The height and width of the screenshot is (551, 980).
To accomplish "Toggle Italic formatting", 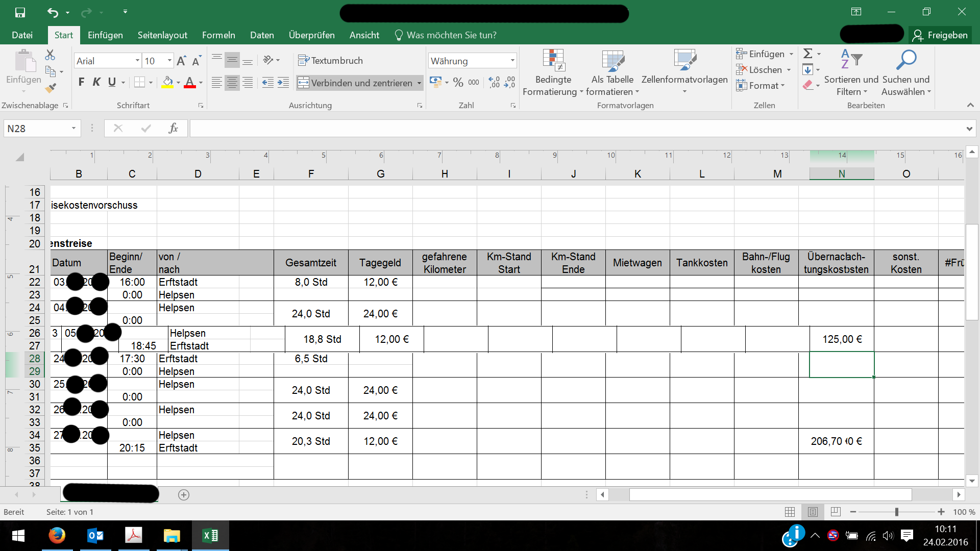I will click(x=96, y=82).
